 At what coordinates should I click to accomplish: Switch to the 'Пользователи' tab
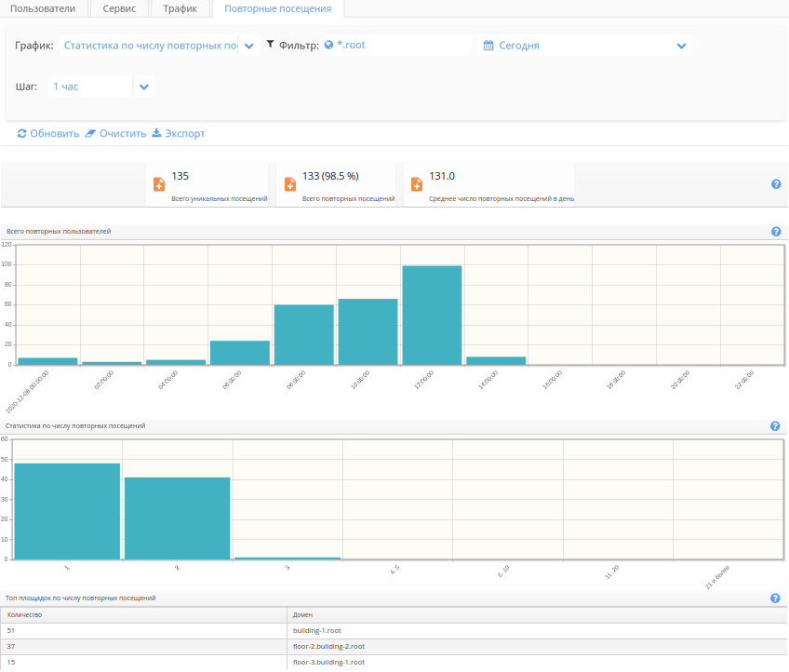point(44,8)
